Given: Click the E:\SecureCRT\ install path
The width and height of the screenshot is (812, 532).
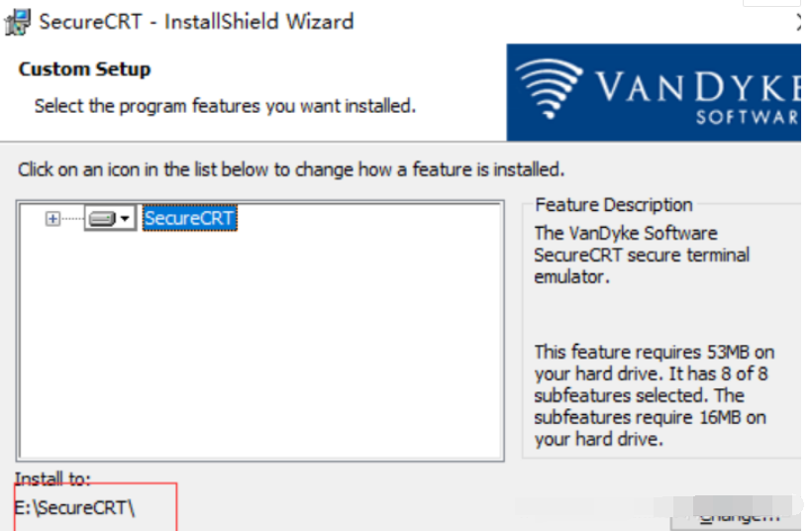Looking at the screenshot, I should (74, 509).
